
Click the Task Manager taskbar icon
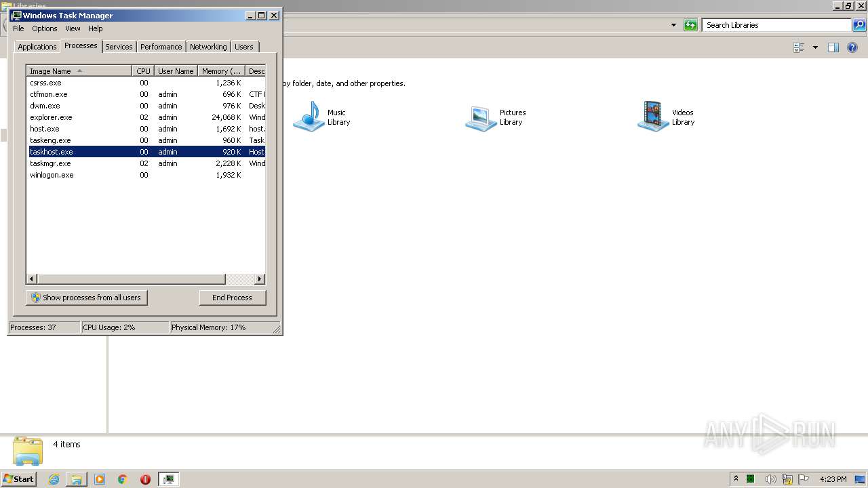coord(168,479)
